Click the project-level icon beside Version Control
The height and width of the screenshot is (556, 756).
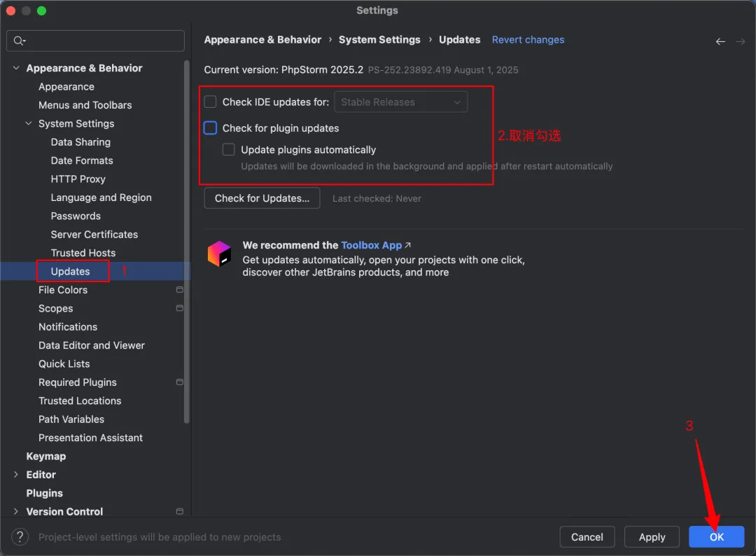(x=180, y=512)
